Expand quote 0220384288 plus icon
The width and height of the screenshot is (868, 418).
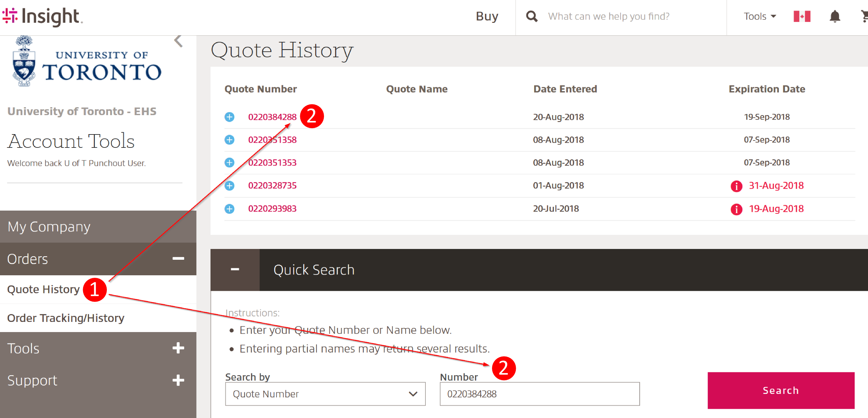(230, 117)
